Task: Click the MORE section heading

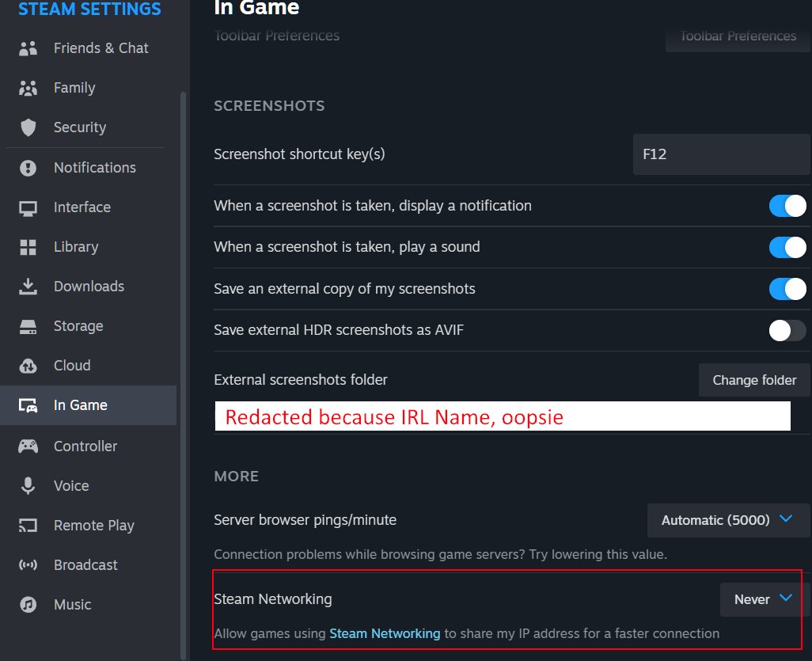Action: (236, 477)
